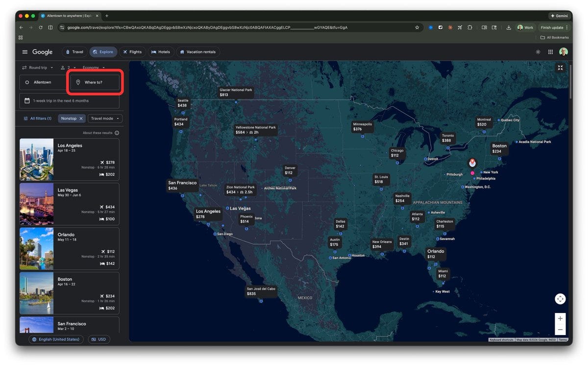This screenshot has width=588, height=366.
Task: Click the Allentown origin map pin
Action: coord(472,162)
